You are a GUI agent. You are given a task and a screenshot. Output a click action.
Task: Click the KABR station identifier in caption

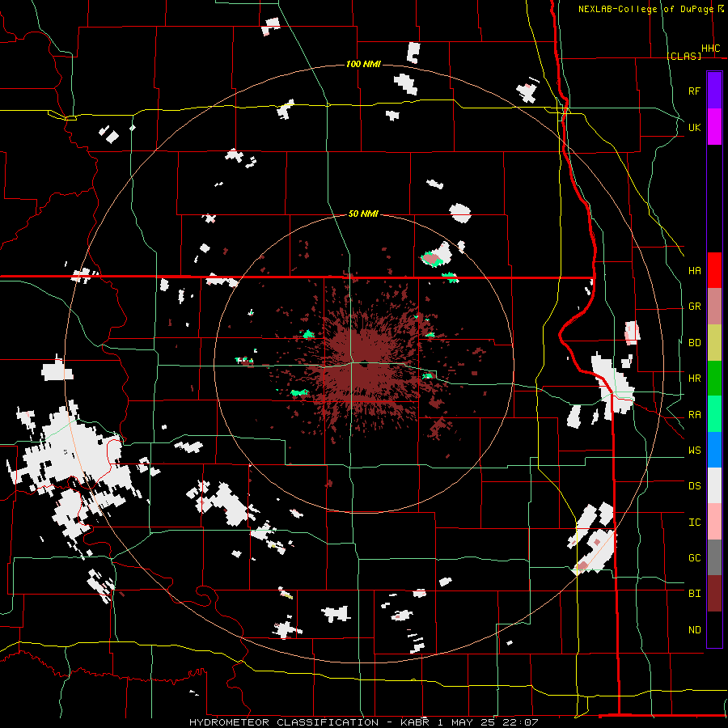coord(415,722)
